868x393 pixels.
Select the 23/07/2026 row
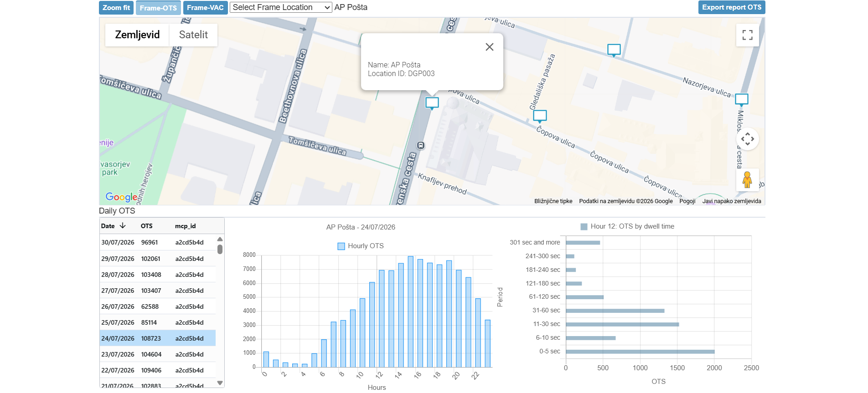click(x=158, y=354)
